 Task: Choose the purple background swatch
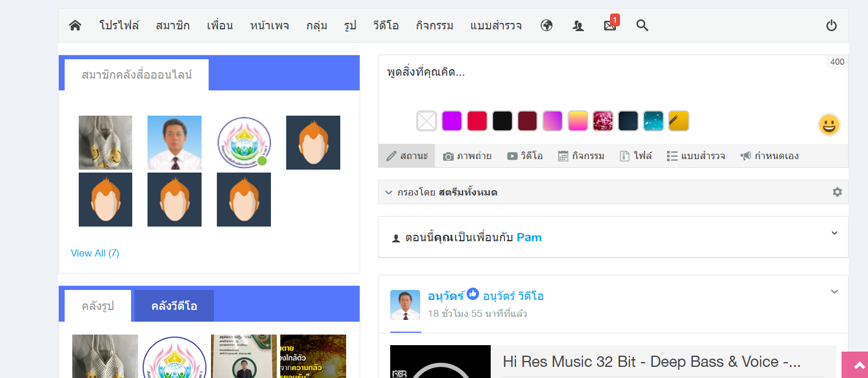452,121
